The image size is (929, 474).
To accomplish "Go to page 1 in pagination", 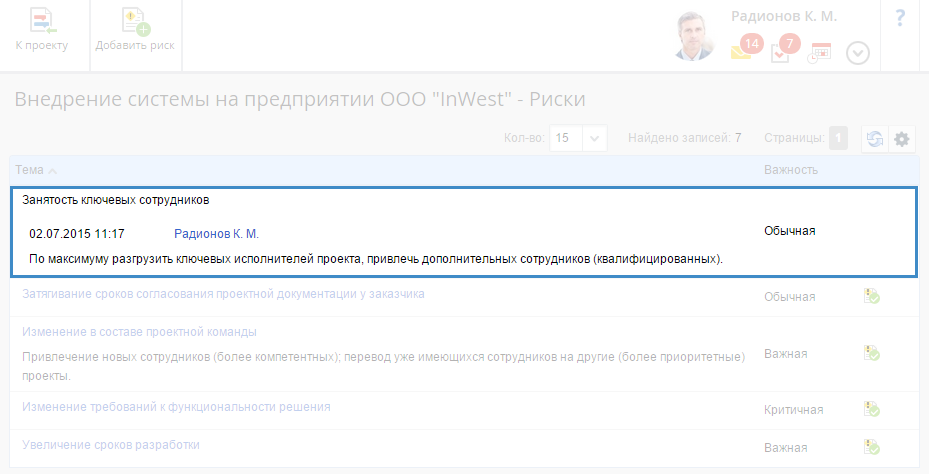I will (x=838, y=139).
